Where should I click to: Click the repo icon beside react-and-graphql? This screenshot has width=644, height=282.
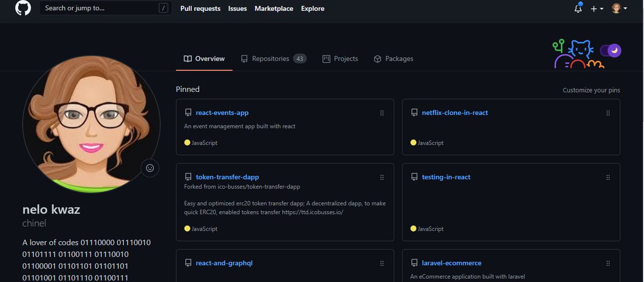(188, 263)
